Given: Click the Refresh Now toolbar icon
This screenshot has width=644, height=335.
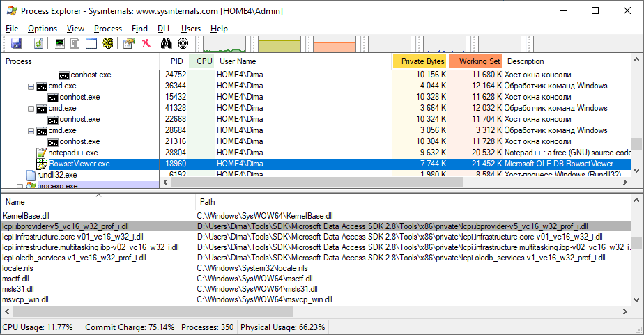Looking at the screenshot, I should (38, 43).
